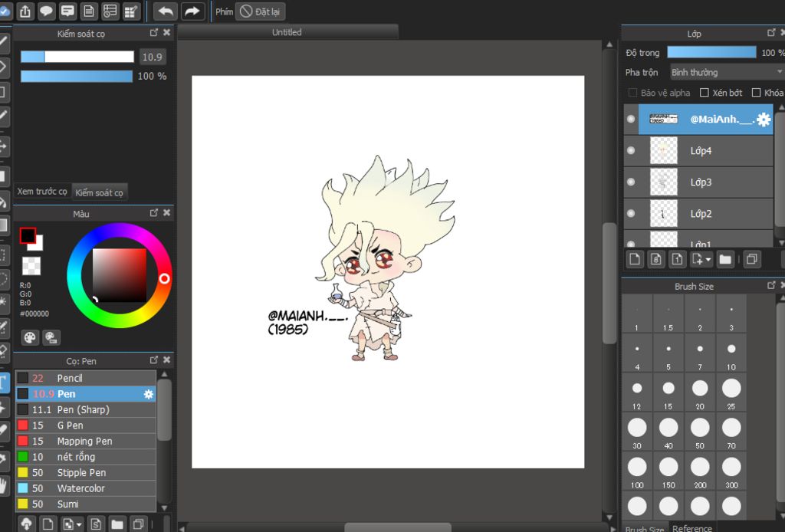
Task: Add a 1-bit layer
Action: coord(677,259)
